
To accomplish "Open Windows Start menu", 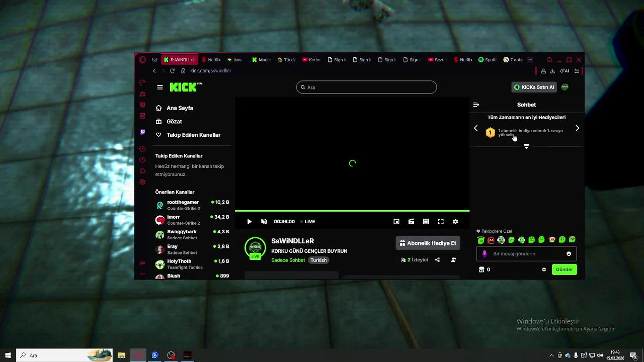I will click(x=8, y=355).
